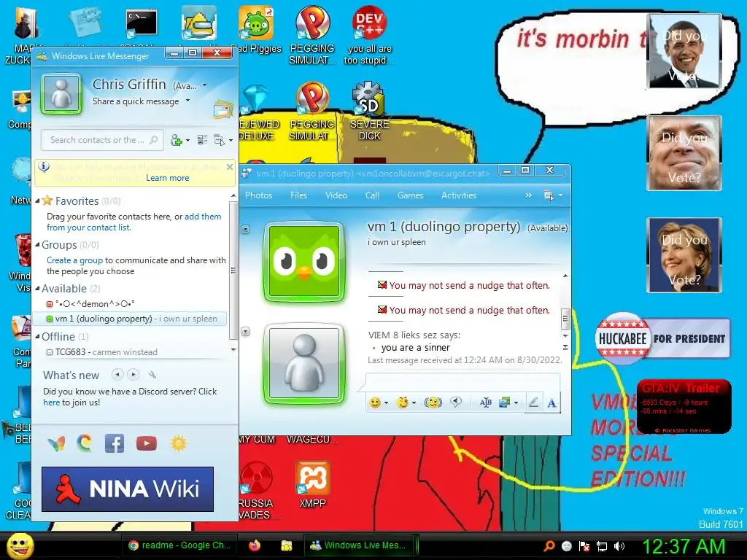747x560 pixels.
Task: Click the Learn more link
Action: pos(167,178)
